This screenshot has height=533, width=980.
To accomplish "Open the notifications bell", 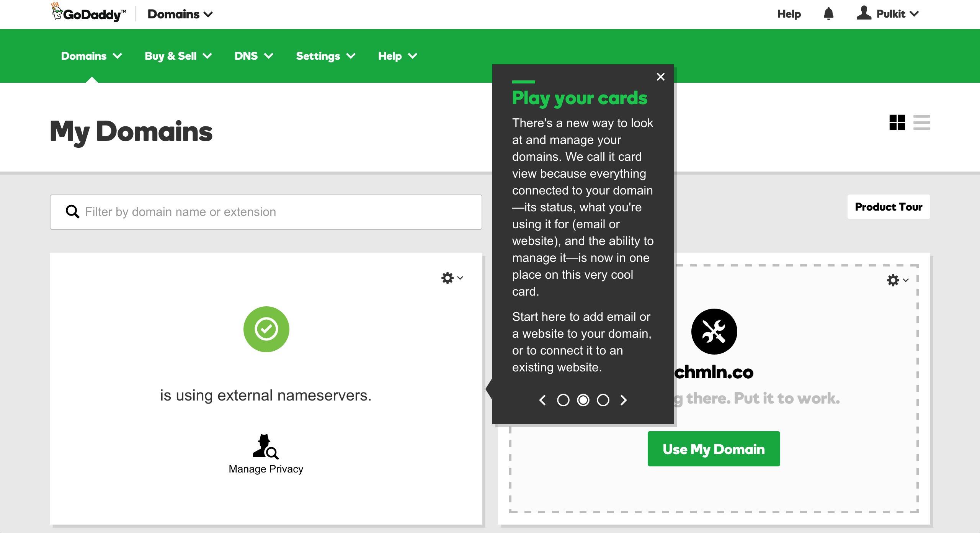I will [x=828, y=14].
